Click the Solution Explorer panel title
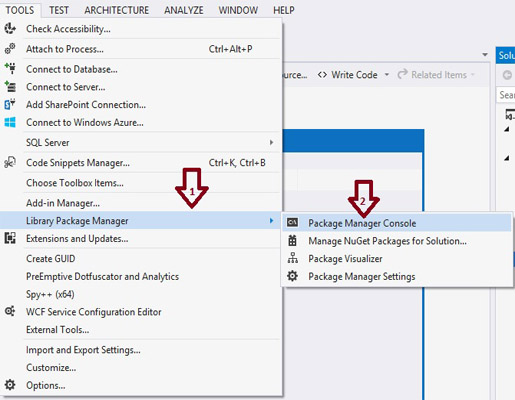The width and height of the screenshot is (515, 400). (506, 55)
